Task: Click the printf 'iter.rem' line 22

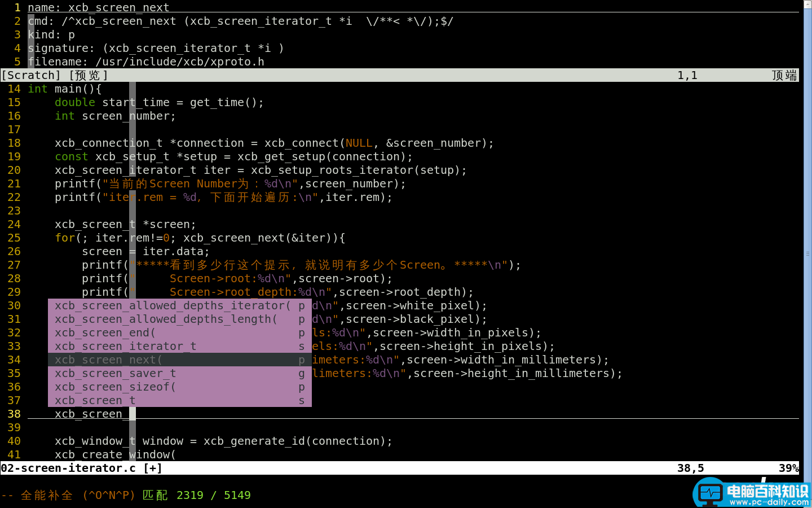Action: (224, 197)
